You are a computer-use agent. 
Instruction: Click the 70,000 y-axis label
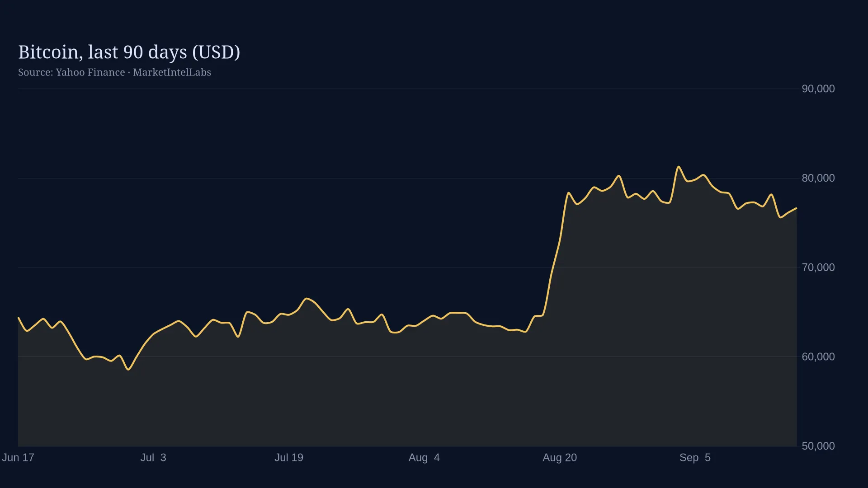(818, 267)
